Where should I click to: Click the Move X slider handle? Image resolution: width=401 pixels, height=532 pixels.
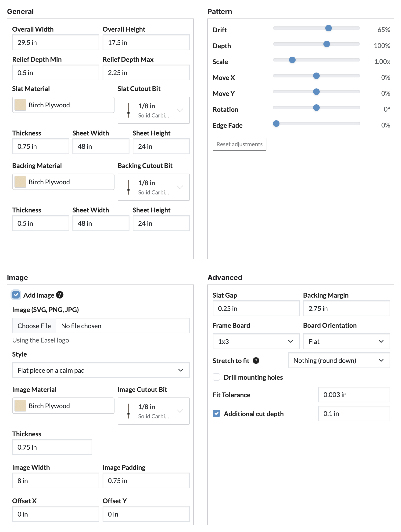[316, 76]
